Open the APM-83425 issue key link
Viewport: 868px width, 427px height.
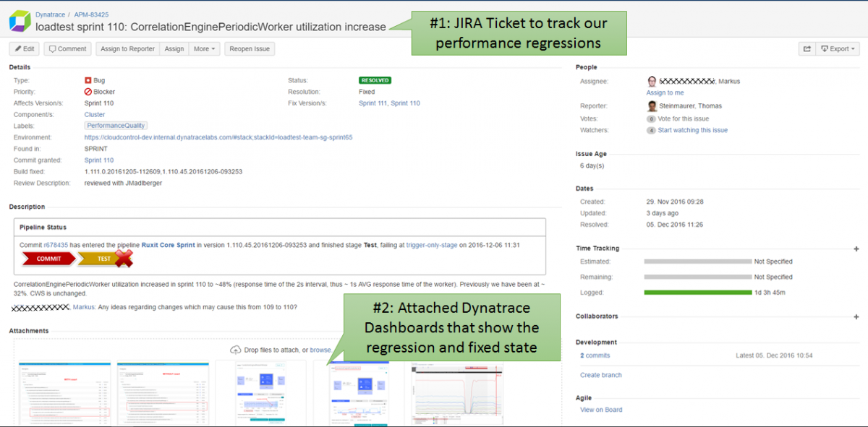91,14
